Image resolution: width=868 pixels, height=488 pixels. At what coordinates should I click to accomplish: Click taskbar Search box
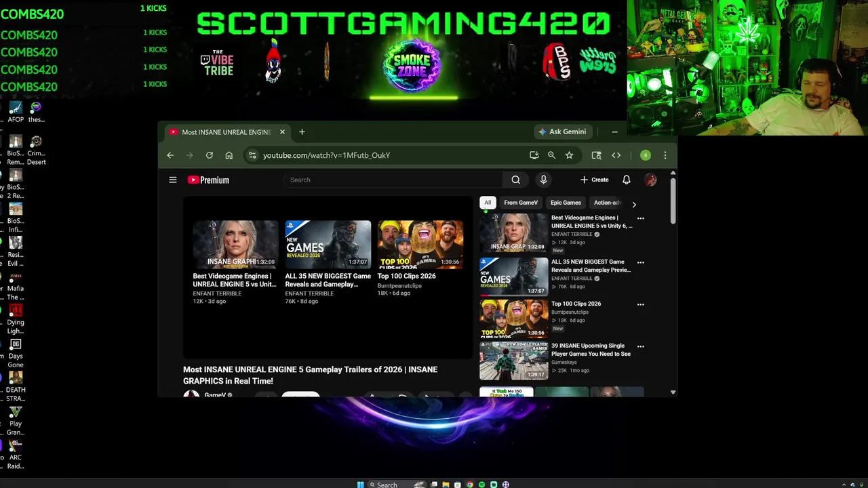[398, 485]
